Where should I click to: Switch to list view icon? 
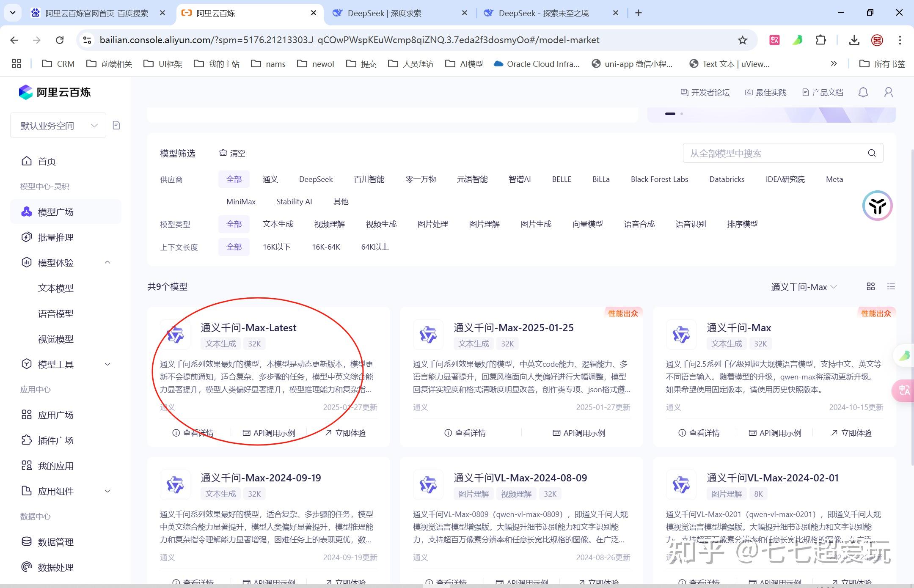pyautogui.click(x=891, y=287)
